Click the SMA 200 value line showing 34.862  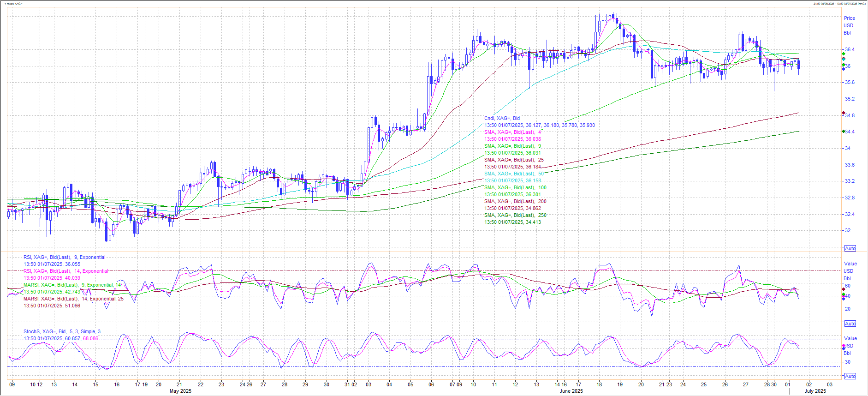tap(512, 208)
